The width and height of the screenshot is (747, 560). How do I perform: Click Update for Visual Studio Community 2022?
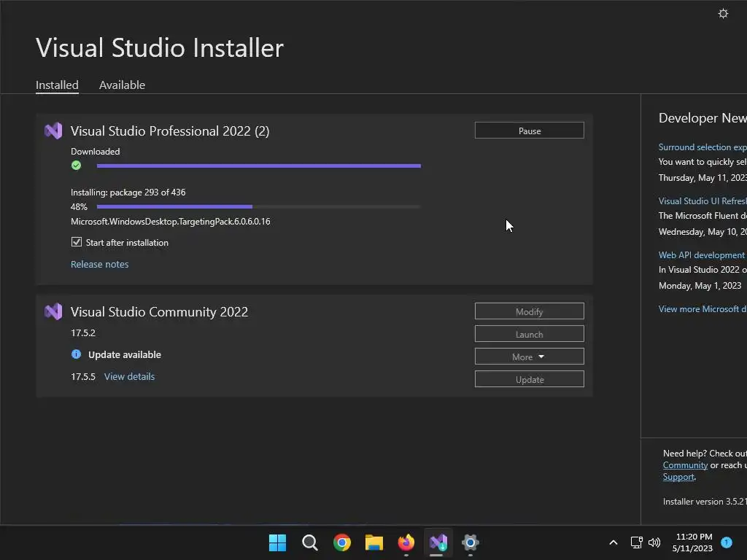[530, 379]
